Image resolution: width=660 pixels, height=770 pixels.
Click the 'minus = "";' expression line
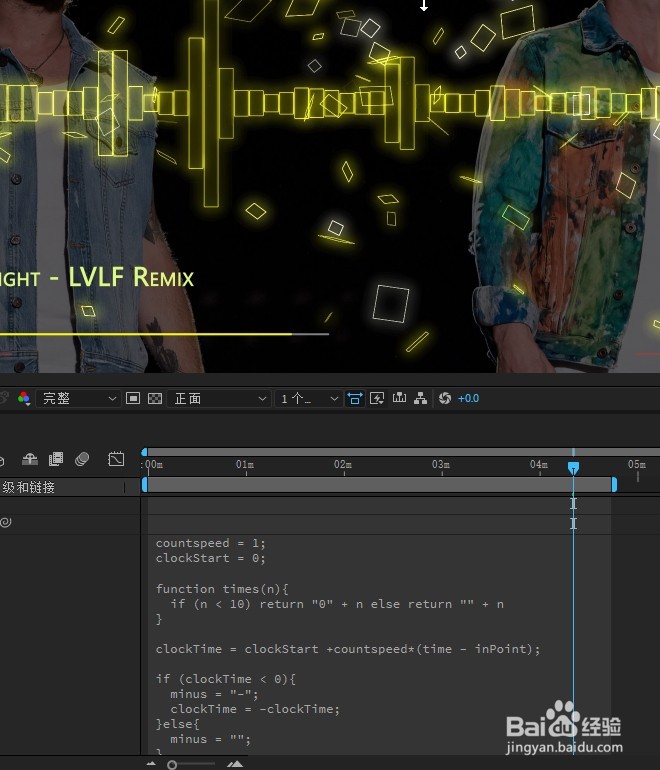point(210,739)
